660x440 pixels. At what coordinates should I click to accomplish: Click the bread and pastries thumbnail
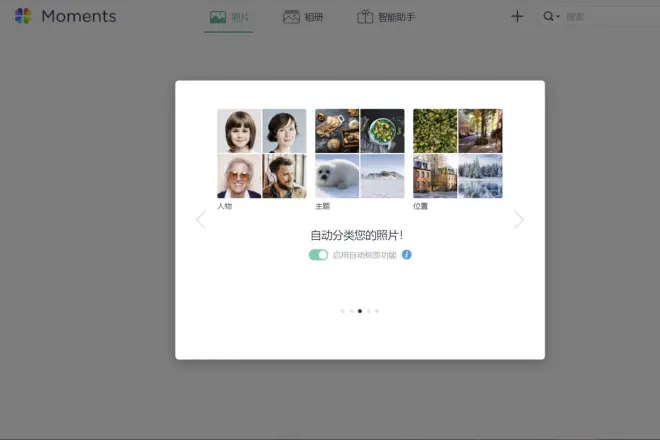337,131
